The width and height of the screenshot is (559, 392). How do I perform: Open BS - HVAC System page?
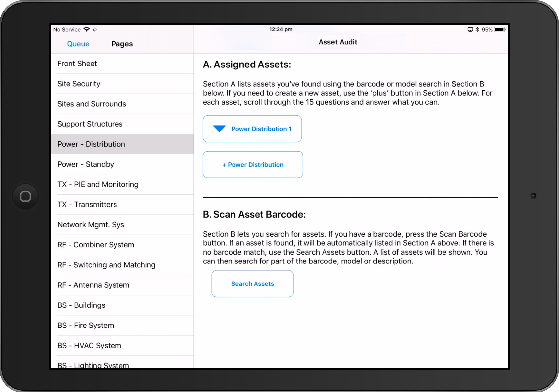pos(122,346)
